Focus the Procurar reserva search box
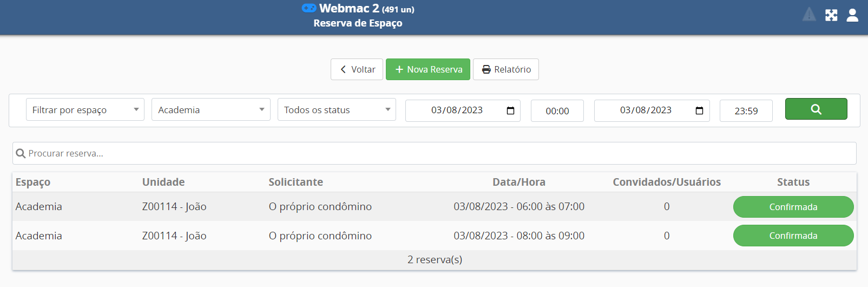Image resolution: width=868 pixels, height=287 pixels. point(434,153)
